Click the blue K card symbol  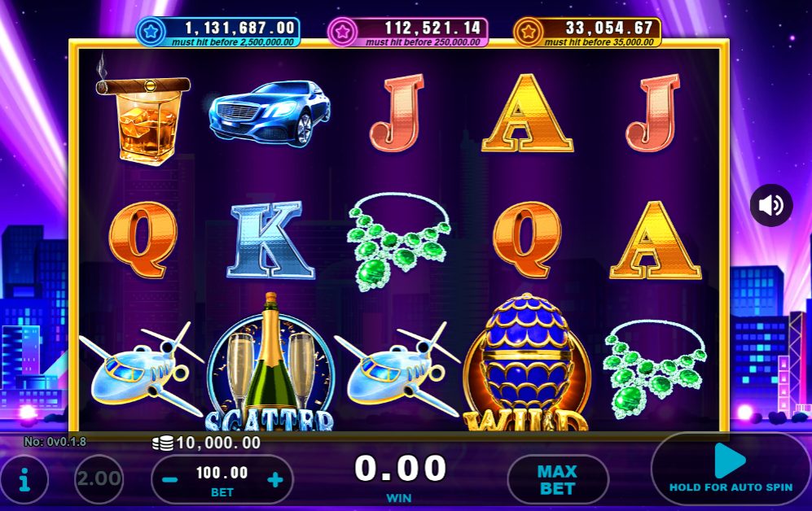[270, 240]
